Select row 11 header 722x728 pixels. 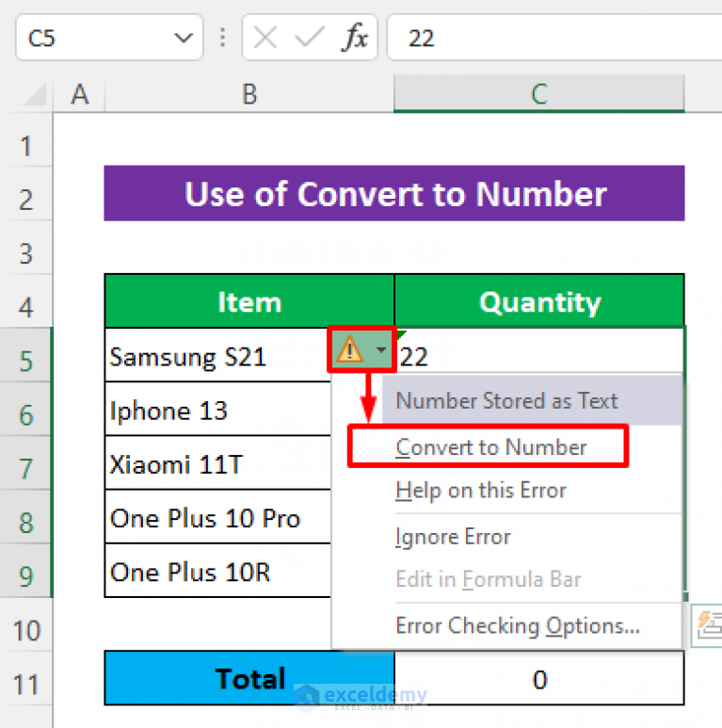25,683
